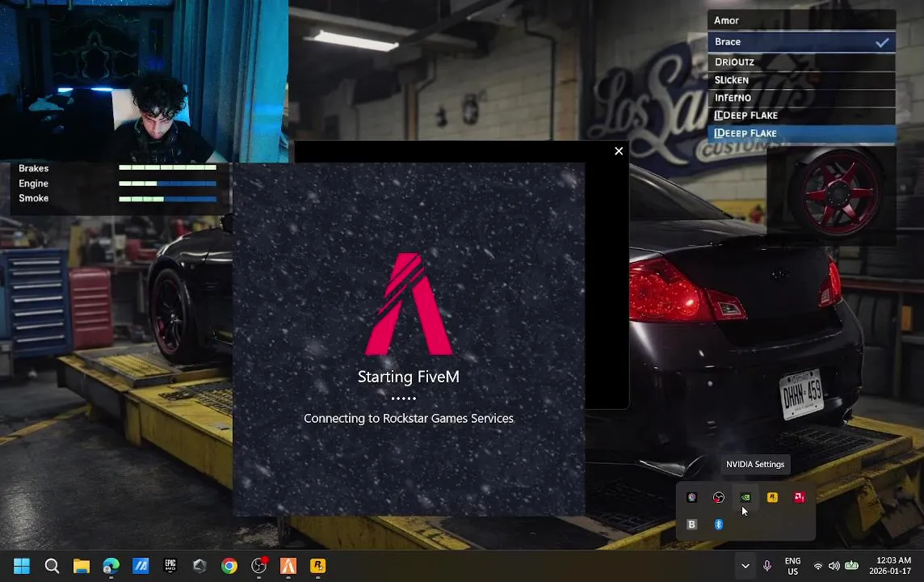Collapse the hidden icons tray chevron
The image size is (924, 582).
pyautogui.click(x=745, y=566)
